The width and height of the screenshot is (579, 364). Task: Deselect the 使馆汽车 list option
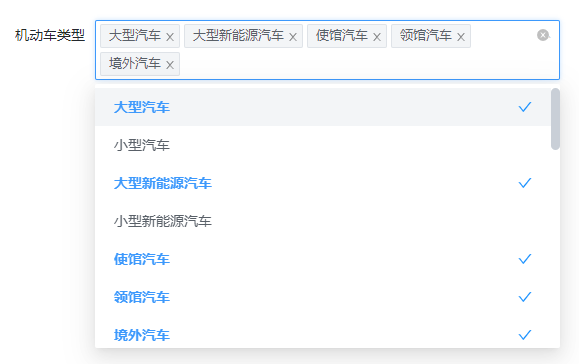(x=323, y=259)
